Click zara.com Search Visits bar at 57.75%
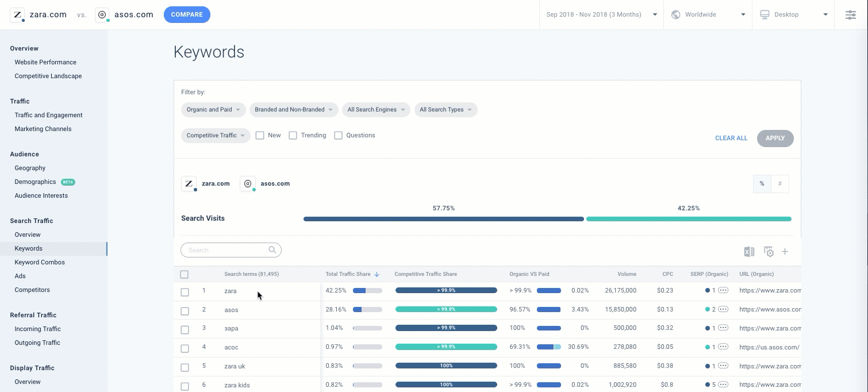This screenshot has height=392, width=868. 444,219
